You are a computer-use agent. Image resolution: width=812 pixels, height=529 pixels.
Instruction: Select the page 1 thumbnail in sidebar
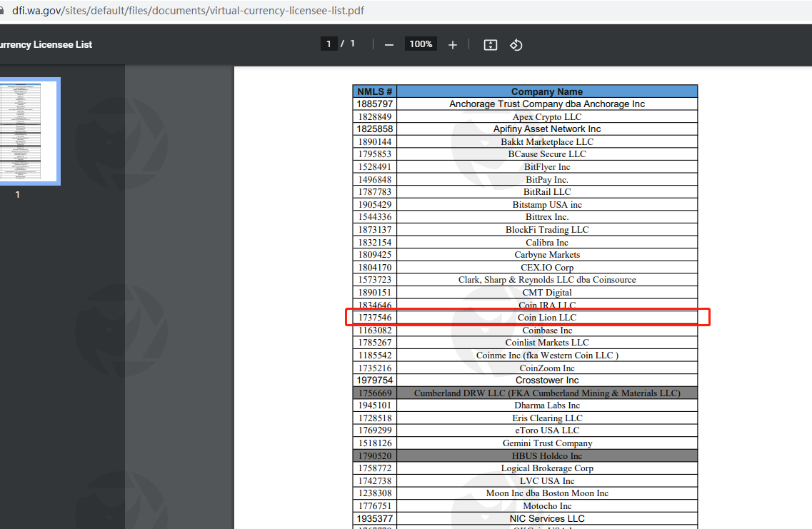point(30,131)
